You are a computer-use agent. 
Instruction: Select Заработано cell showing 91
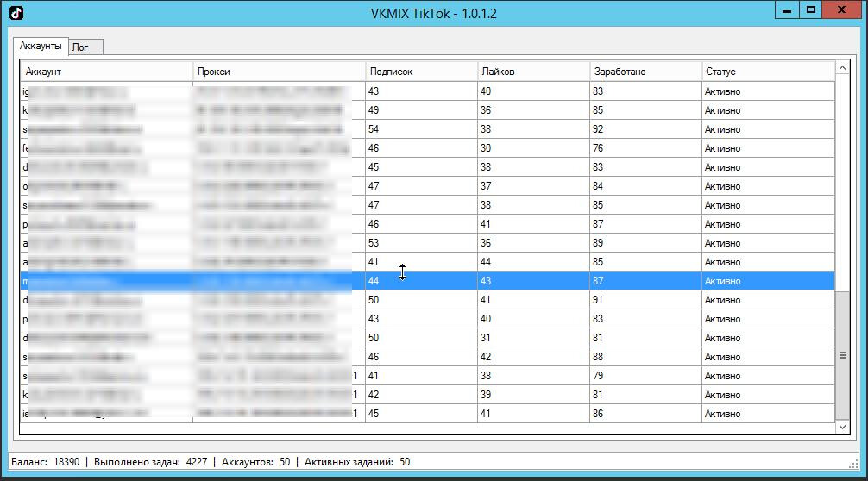pyautogui.click(x=645, y=300)
